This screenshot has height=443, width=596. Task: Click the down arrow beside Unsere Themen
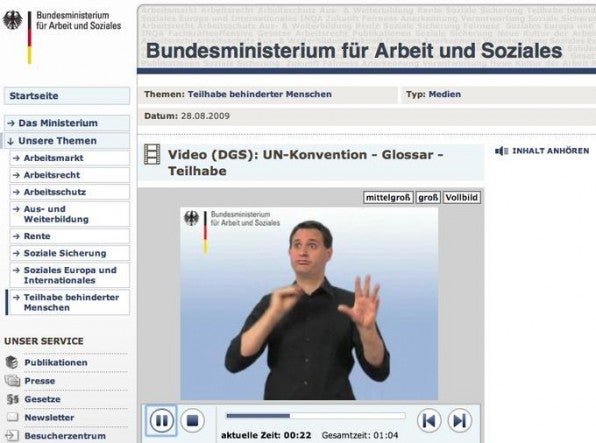(x=11, y=141)
